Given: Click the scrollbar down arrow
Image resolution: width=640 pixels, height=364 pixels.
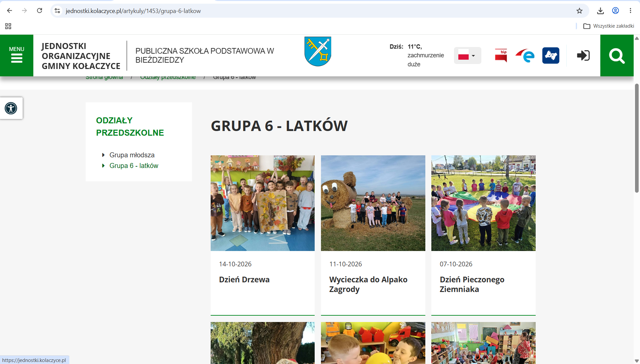Looking at the screenshot, I should click(637, 361).
